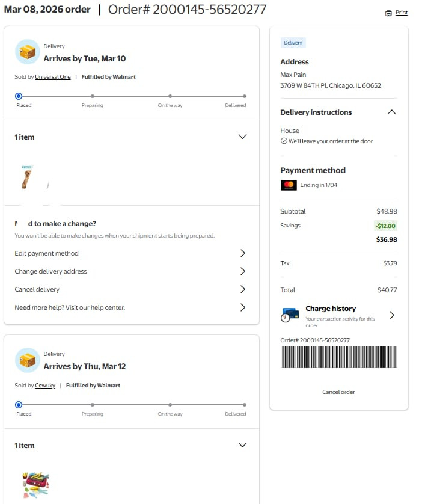Click the Cancel order link
This screenshot has height=504, width=422.
coord(338,392)
